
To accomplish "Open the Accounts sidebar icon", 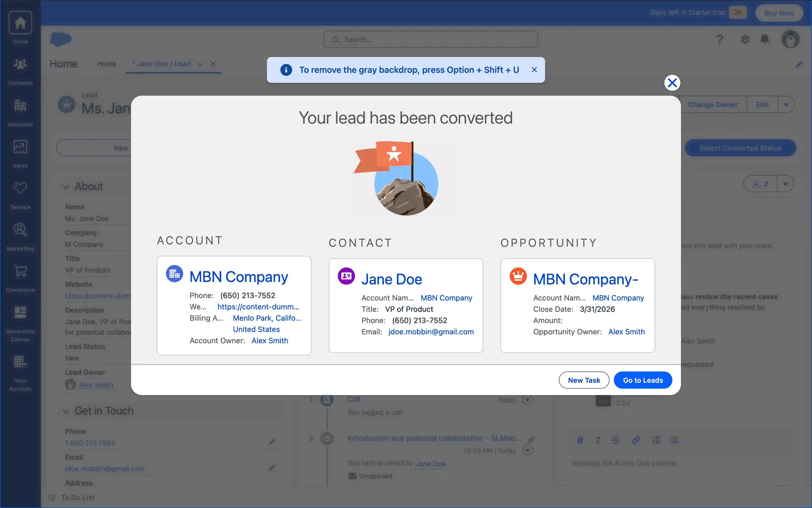I will [20, 106].
